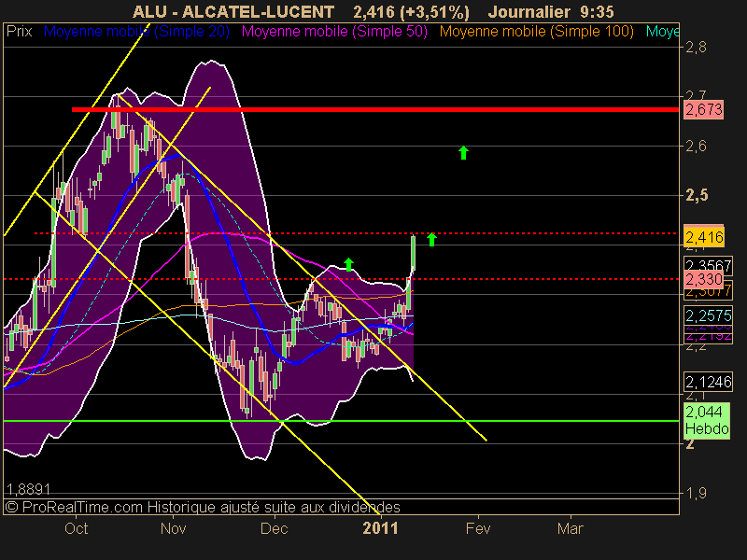The image size is (747, 560).
Task: Click the chart title 'ALU - ALCATEL-LUCENT'
Action: 233,11
